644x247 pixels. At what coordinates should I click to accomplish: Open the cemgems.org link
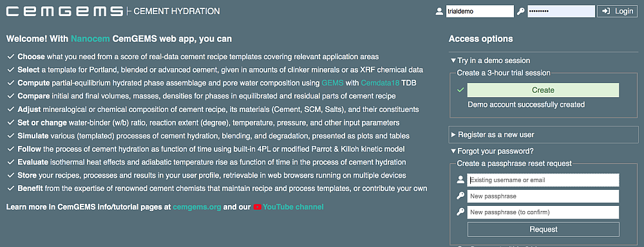tap(197, 207)
